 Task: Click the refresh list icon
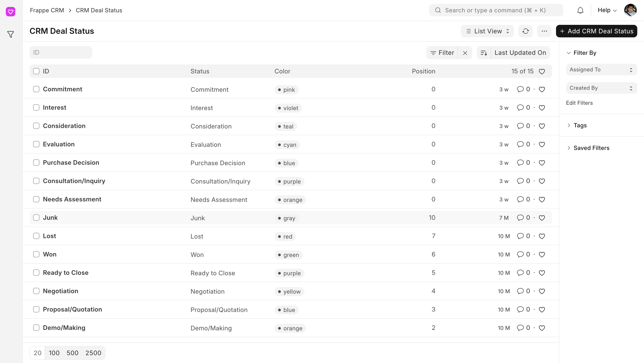pos(526,31)
